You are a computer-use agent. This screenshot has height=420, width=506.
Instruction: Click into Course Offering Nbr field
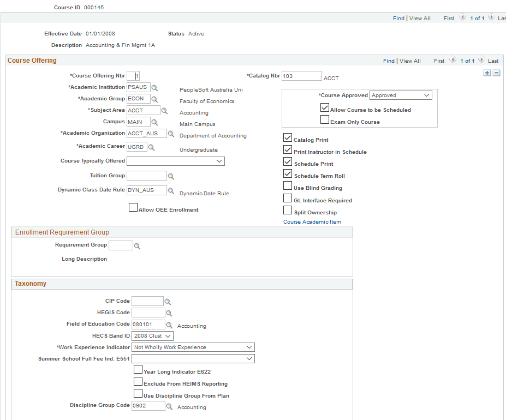point(133,76)
